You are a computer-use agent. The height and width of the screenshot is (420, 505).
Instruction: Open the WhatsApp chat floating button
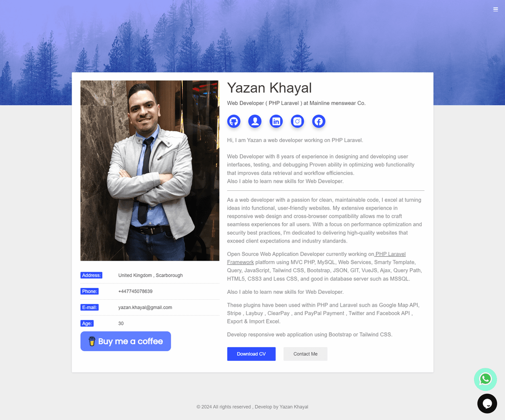point(485,380)
